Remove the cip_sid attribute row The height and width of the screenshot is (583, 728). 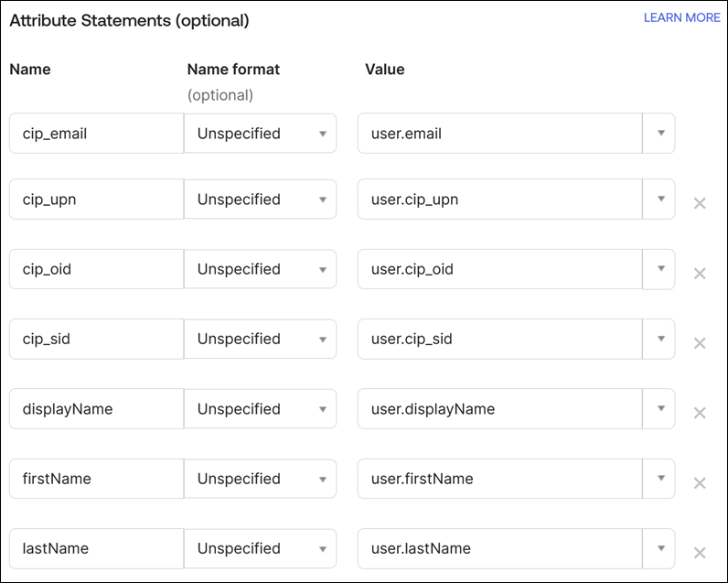[x=700, y=343]
